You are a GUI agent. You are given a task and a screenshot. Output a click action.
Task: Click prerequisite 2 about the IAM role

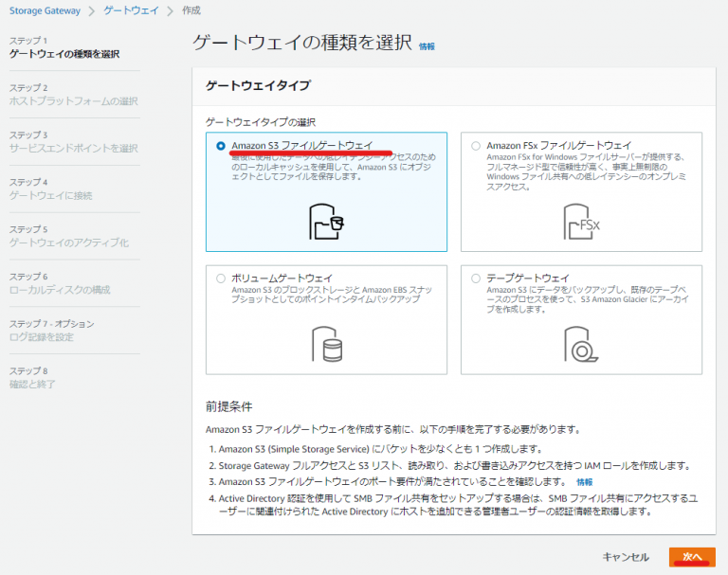pyautogui.click(x=449, y=465)
